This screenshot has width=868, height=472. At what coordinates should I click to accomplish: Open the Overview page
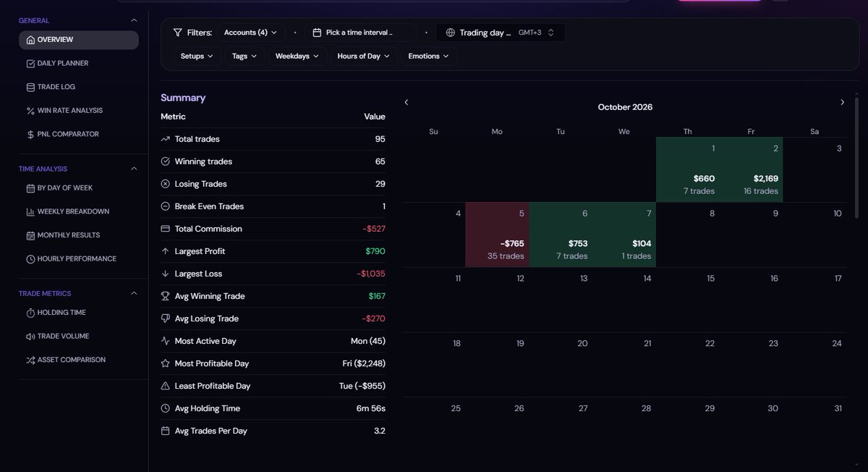pos(79,40)
